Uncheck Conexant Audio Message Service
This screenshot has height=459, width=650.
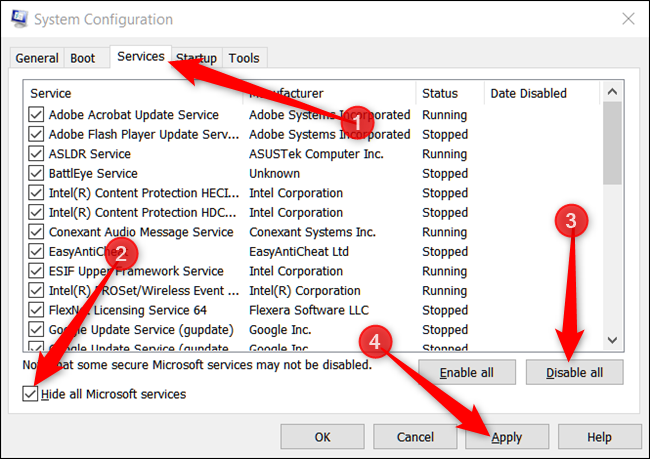36,231
